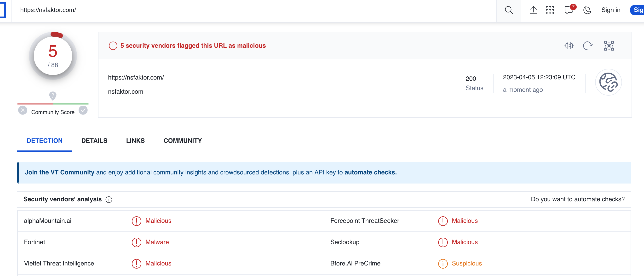Switch to the DETAILS tab
This screenshot has width=644, height=276.
point(94,141)
